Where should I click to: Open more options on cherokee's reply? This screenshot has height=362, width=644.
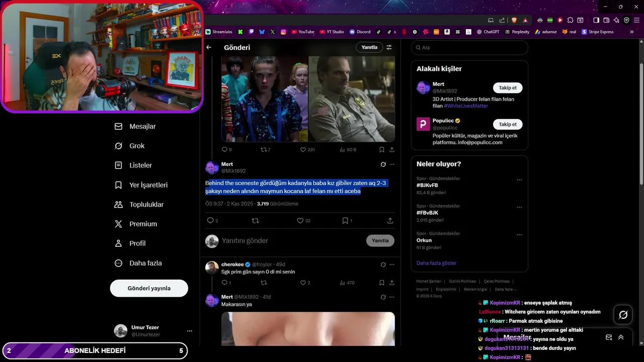pos(392,264)
